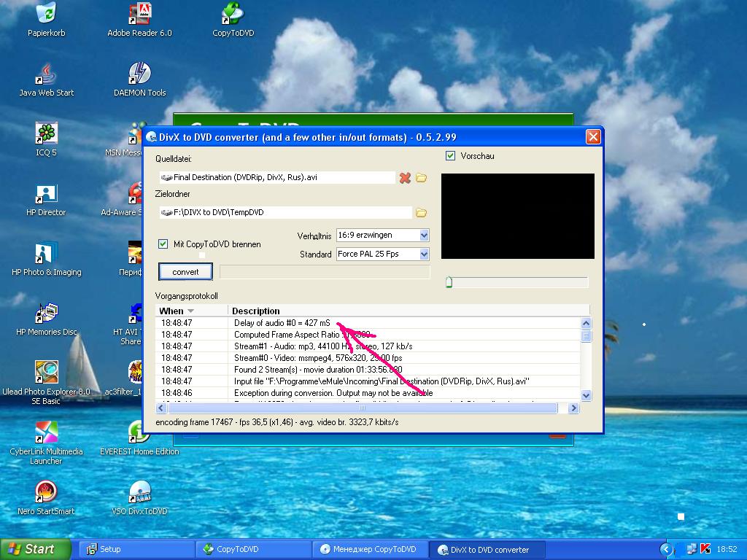
Task: Select log row 'Found 2 Stream(s)'
Action: [x=368, y=370]
